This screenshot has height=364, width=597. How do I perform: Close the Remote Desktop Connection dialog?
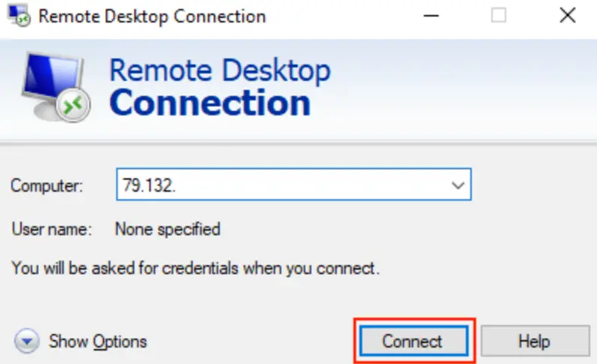point(567,16)
